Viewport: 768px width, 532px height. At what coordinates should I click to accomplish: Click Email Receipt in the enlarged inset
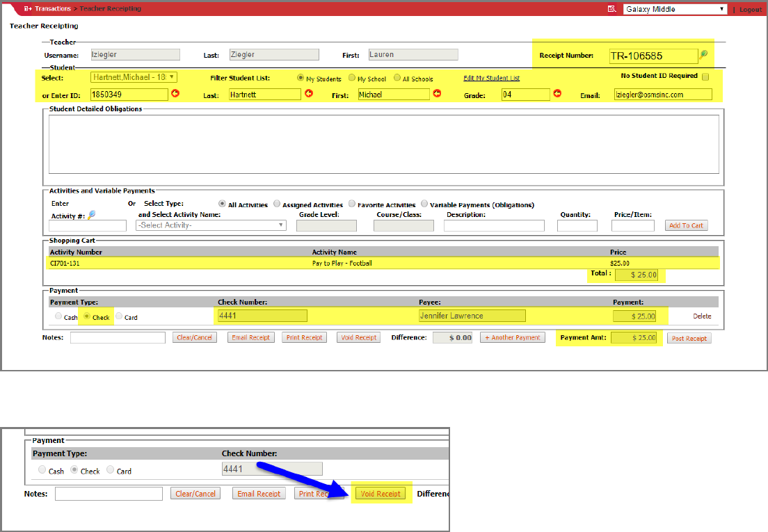click(x=259, y=494)
